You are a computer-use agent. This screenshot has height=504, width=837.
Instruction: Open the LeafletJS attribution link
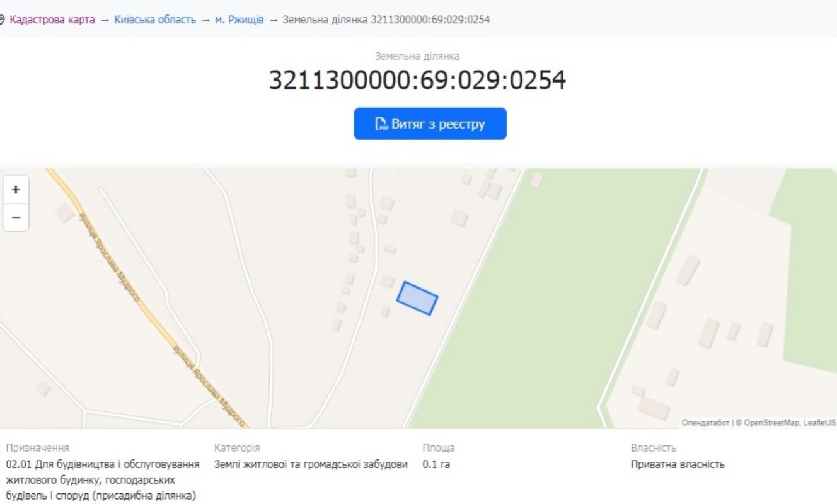(x=820, y=422)
